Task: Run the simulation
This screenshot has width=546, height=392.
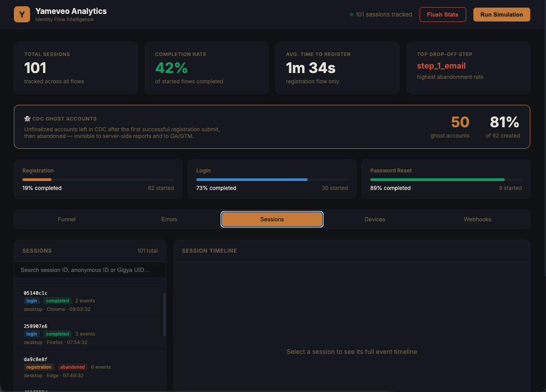Action: click(x=502, y=14)
